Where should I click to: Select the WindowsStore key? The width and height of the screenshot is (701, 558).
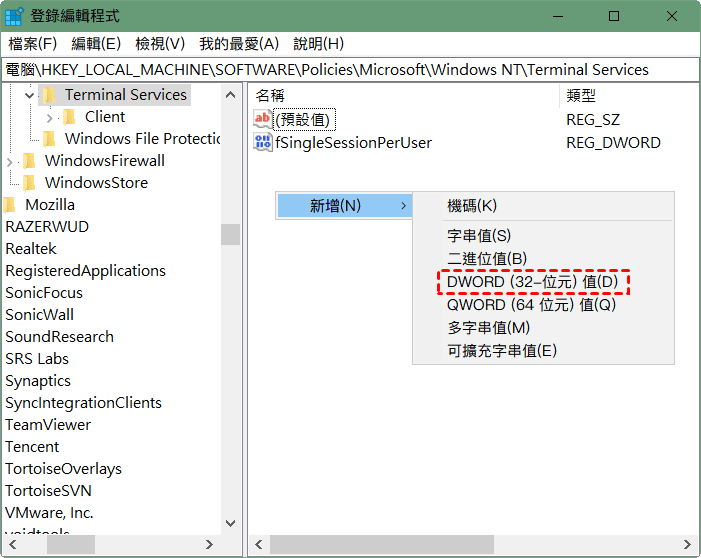click(x=96, y=182)
